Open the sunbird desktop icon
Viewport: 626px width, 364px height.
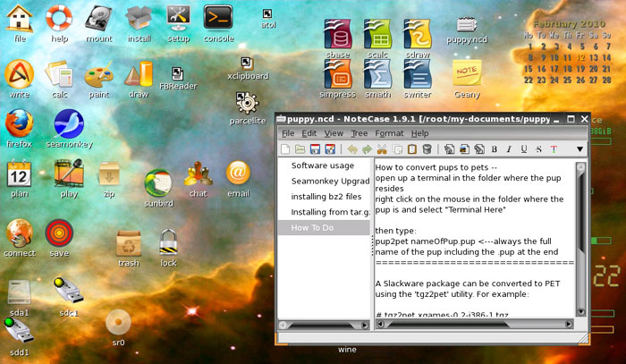158,188
